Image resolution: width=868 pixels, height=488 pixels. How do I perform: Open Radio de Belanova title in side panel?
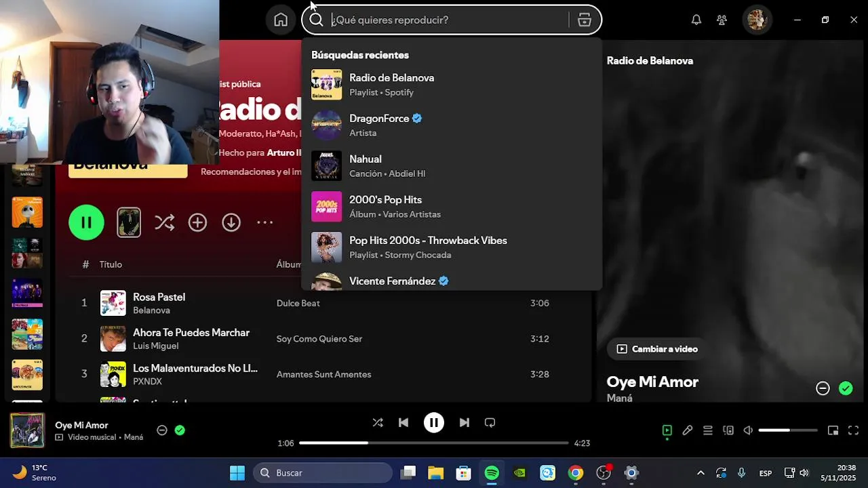coord(650,60)
